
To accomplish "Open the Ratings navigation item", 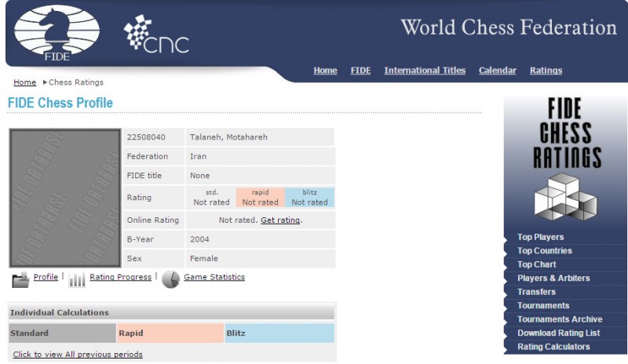I will point(546,71).
